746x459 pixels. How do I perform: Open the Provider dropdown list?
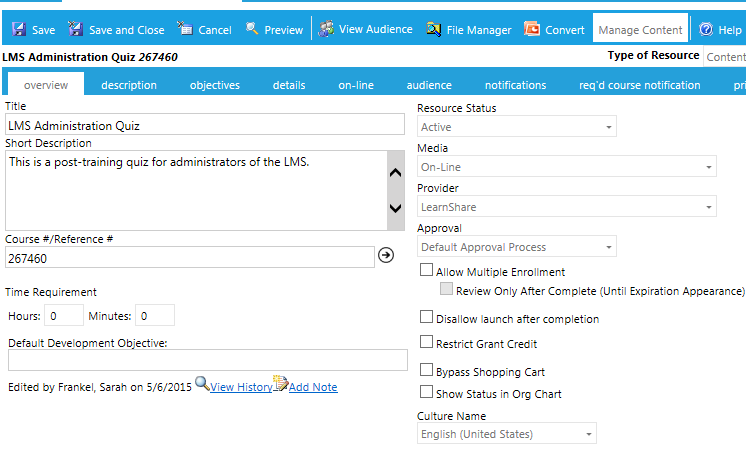[x=707, y=207]
